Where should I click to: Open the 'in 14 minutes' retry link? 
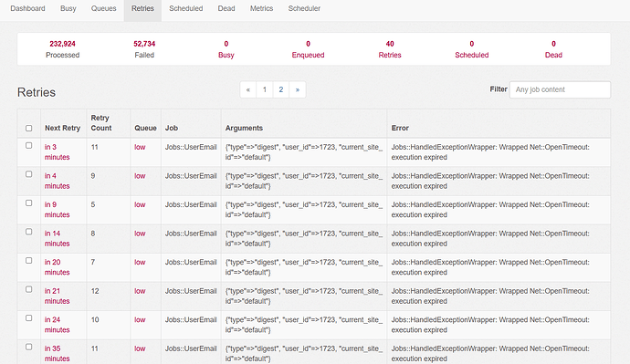pyautogui.click(x=57, y=238)
